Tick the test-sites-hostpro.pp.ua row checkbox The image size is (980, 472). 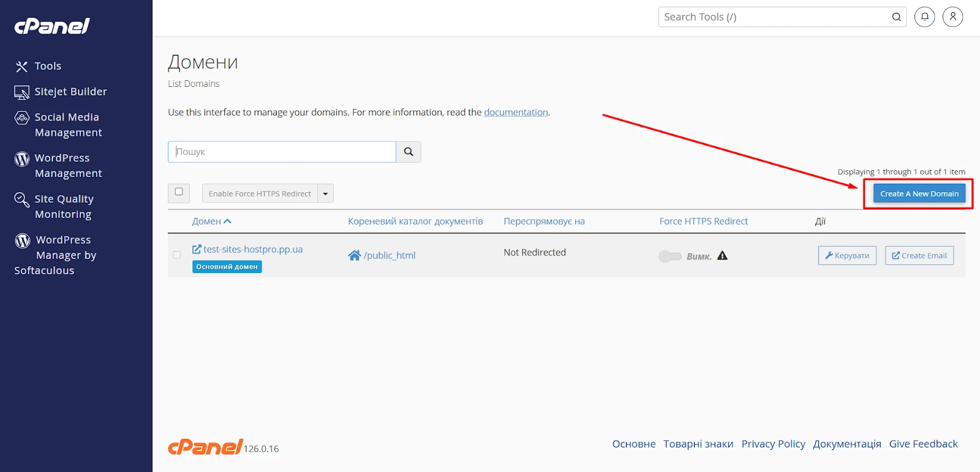177,255
